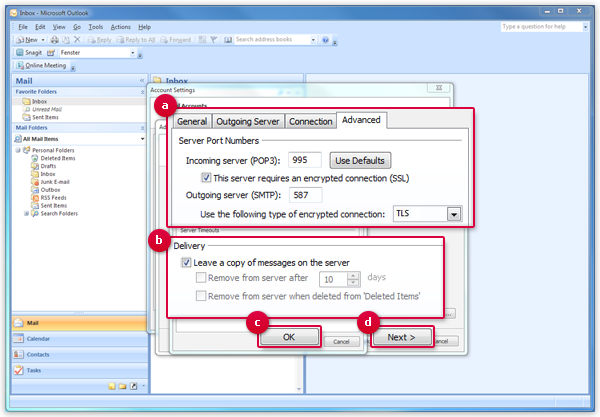Click the Type a question for help box

[x=541, y=26]
